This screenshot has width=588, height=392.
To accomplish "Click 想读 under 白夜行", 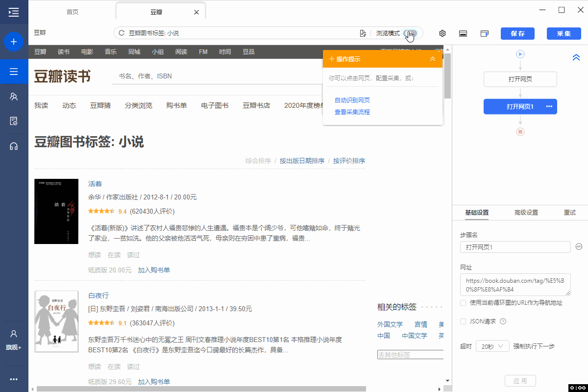I will (x=95, y=367).
